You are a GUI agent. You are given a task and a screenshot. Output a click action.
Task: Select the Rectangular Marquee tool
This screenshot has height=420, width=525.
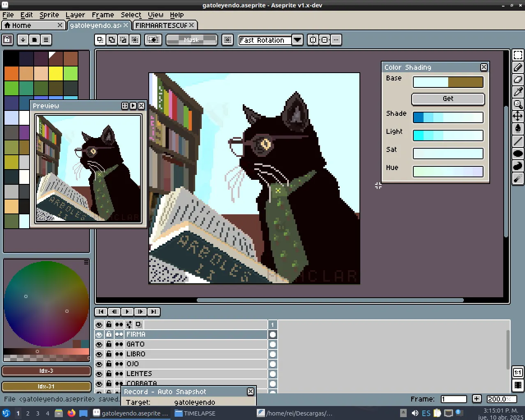click(518, 55)
